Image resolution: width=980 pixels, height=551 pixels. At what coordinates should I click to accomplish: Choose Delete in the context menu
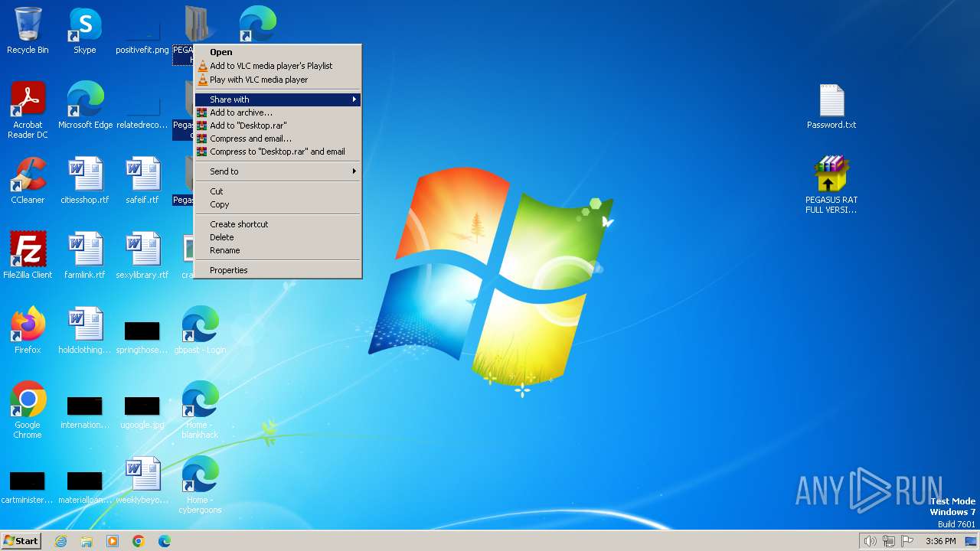click(x=278, y=237)
